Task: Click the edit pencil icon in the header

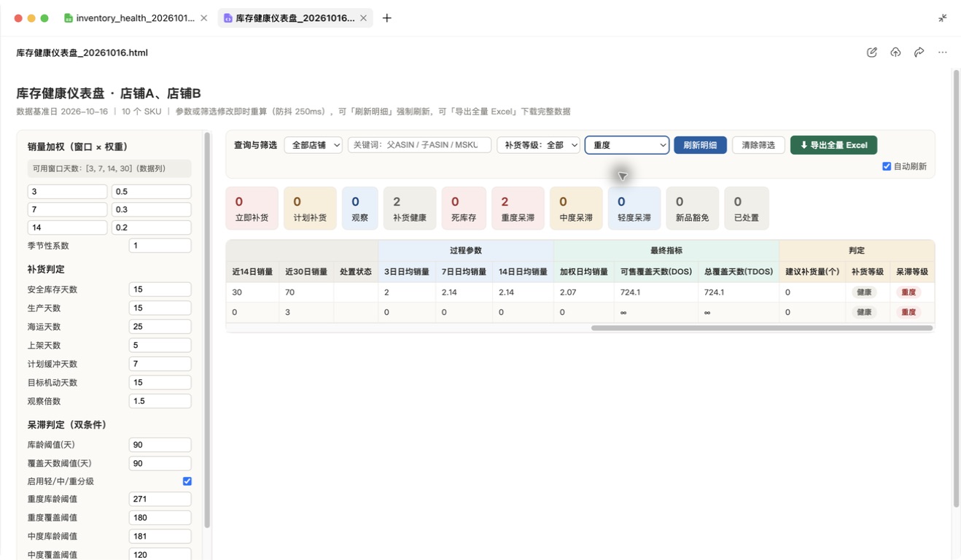Action: [x=872, y=52]
